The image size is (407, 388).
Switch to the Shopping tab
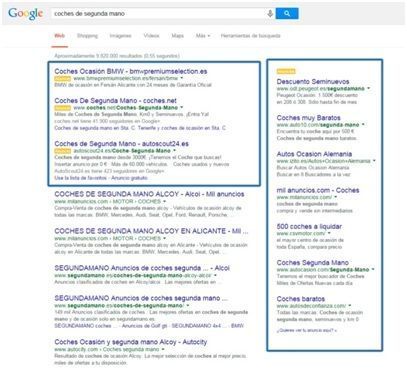[87, 36]
